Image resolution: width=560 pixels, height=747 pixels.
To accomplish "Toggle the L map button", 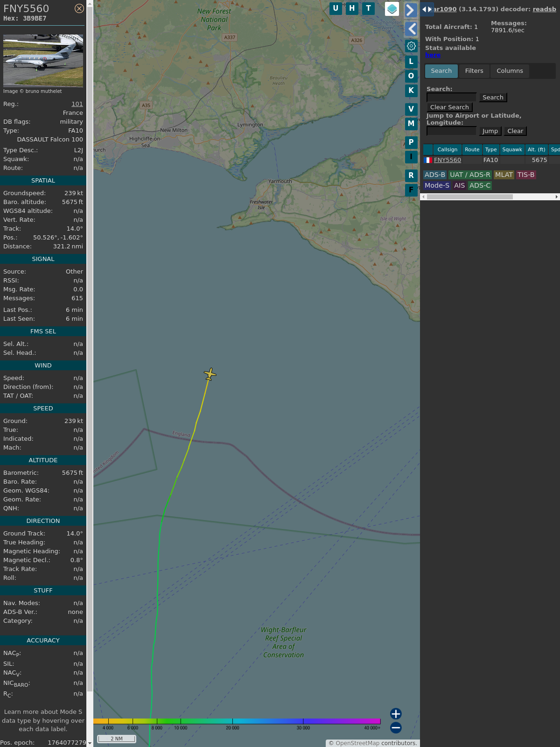I will pyautogui.click(x=411, y=62).
